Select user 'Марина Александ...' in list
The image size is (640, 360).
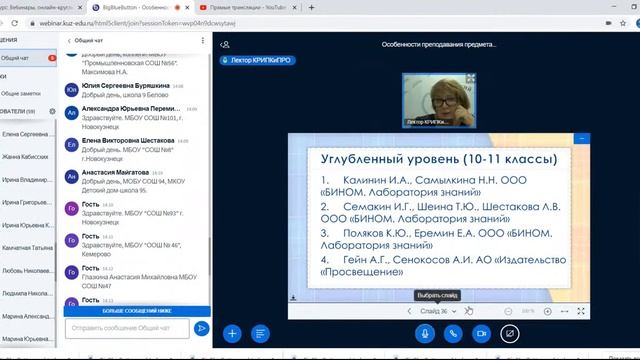(28, 316)
